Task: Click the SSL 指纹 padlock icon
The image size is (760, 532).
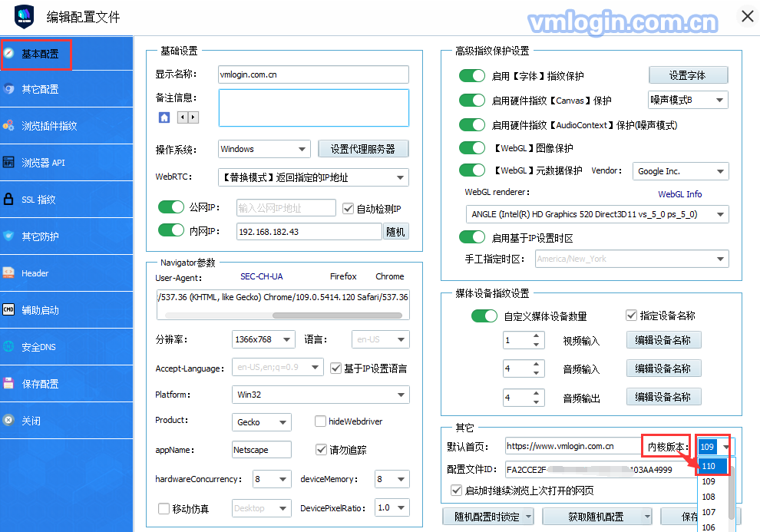Action: click(x=8, y=199)
